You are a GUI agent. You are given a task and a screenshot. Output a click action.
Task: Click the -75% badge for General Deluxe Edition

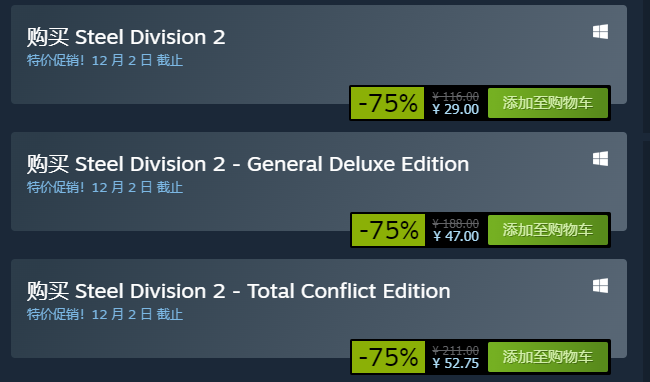[388, 230]
